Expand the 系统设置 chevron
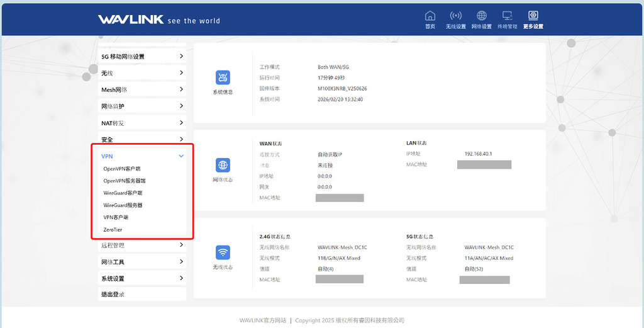The width and height of the screenshot is (644, 328). point(181,278)
